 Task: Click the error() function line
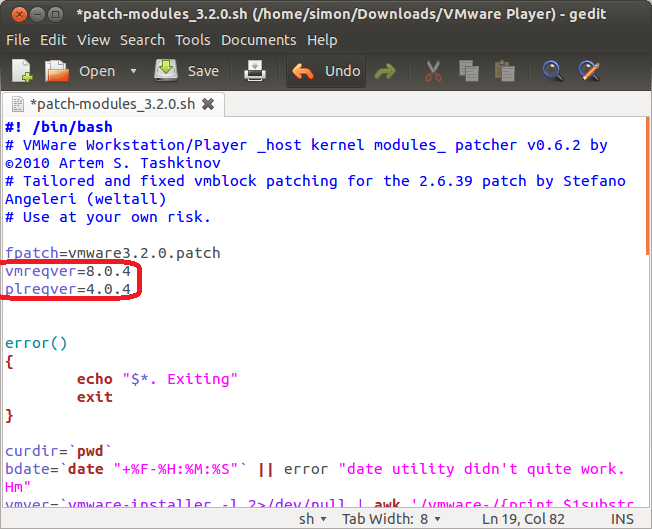(36, 343)
